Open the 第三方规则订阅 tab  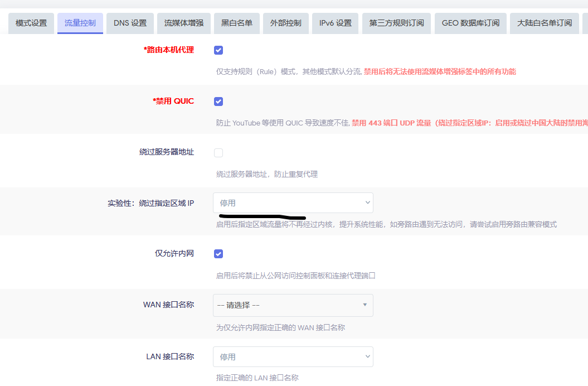tap(396, 23)
